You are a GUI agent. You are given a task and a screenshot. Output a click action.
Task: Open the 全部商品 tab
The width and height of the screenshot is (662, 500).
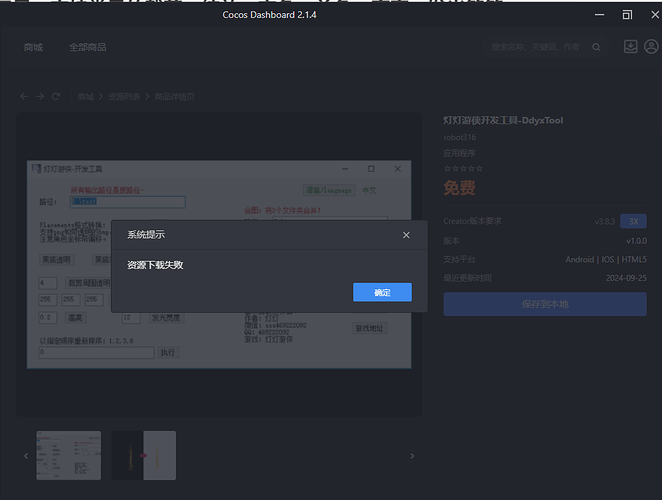[x=87, y=47]
